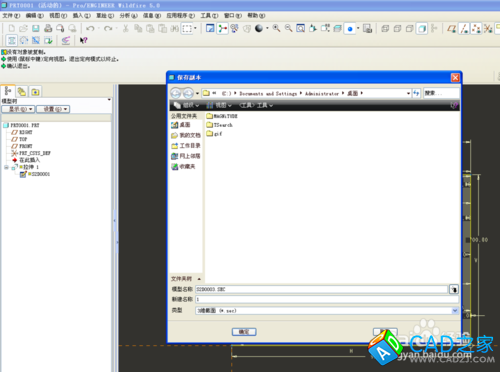Switch to the model tree tab icon
The height and width of the screenshot is (372, 500).
pos(8,91)
